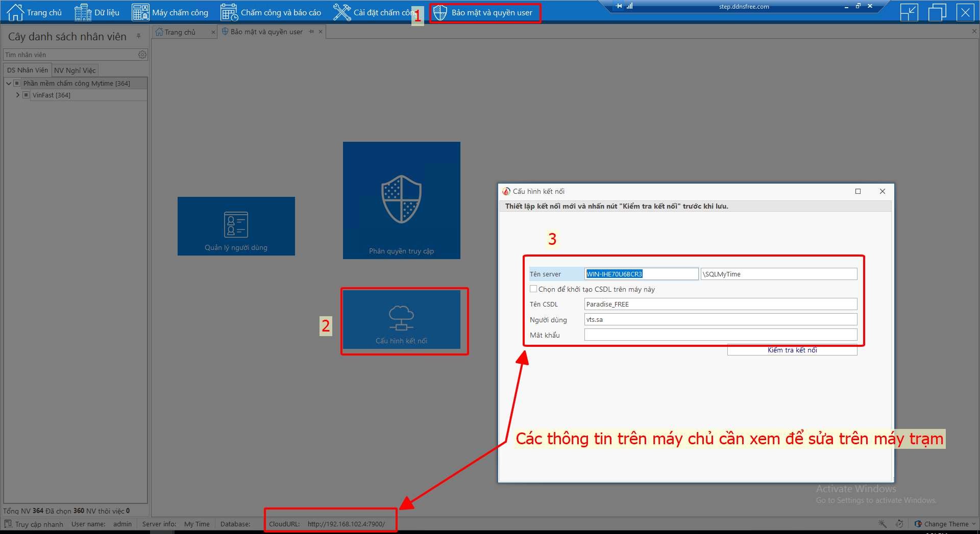Click the Kiểm tra kết nối button

(792, 350)
